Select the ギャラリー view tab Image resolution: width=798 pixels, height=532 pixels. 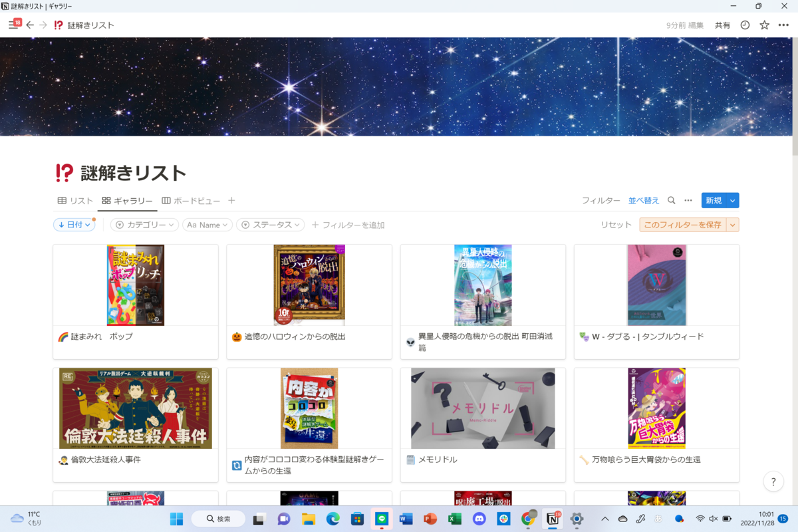(127, 200)
